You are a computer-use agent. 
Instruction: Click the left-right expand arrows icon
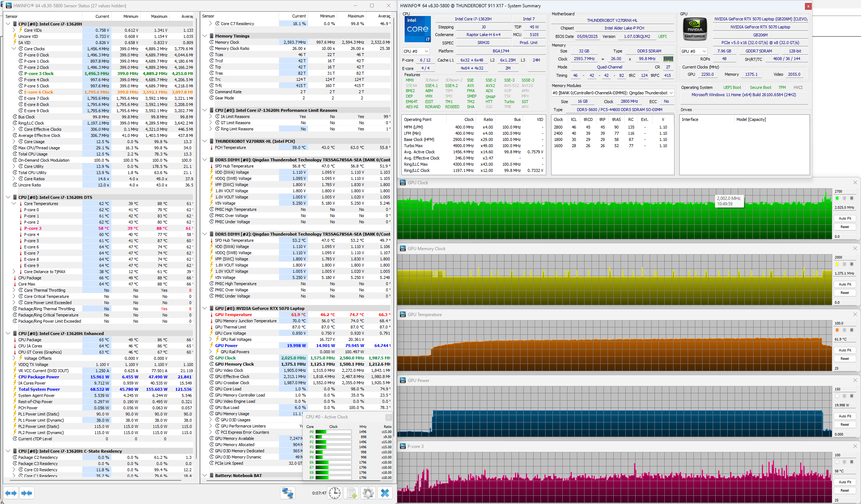pyautogui.click(x=11, y=493)
